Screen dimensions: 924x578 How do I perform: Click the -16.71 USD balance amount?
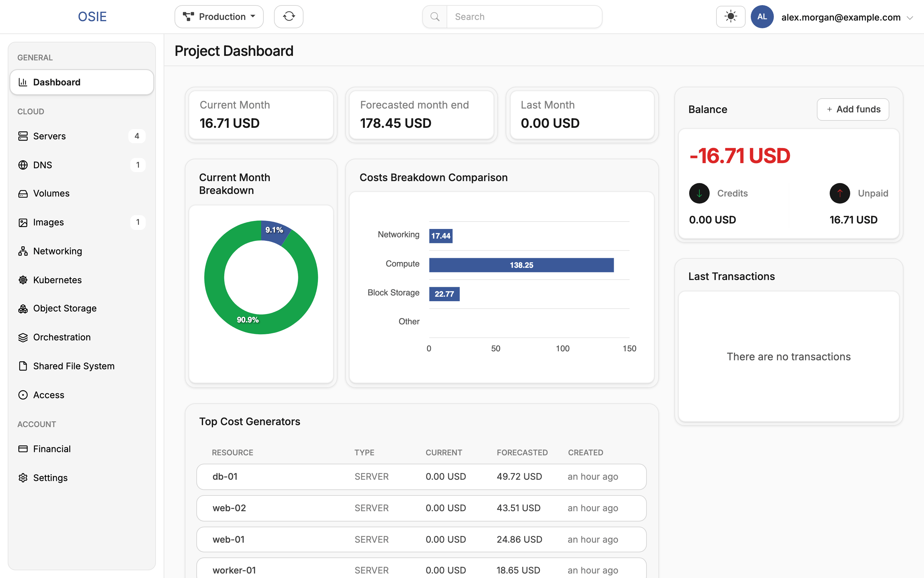click(740, 156)
